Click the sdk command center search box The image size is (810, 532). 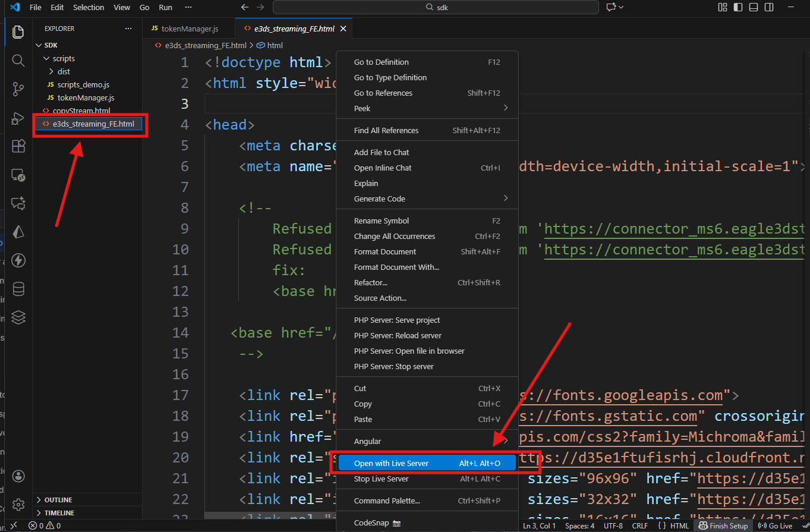click(435, 7)
